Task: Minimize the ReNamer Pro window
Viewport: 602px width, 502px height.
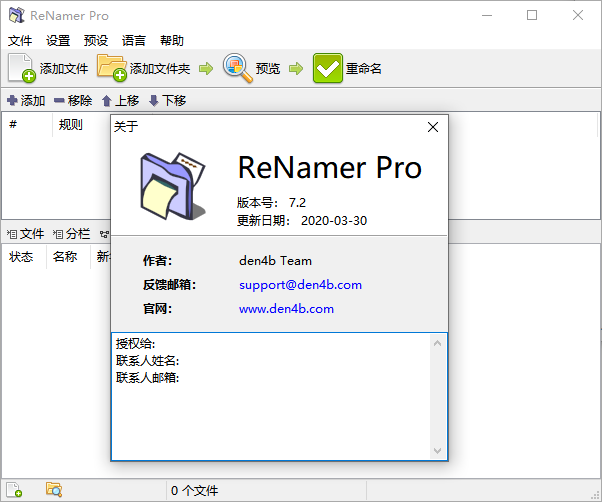Action: [487, 15]
